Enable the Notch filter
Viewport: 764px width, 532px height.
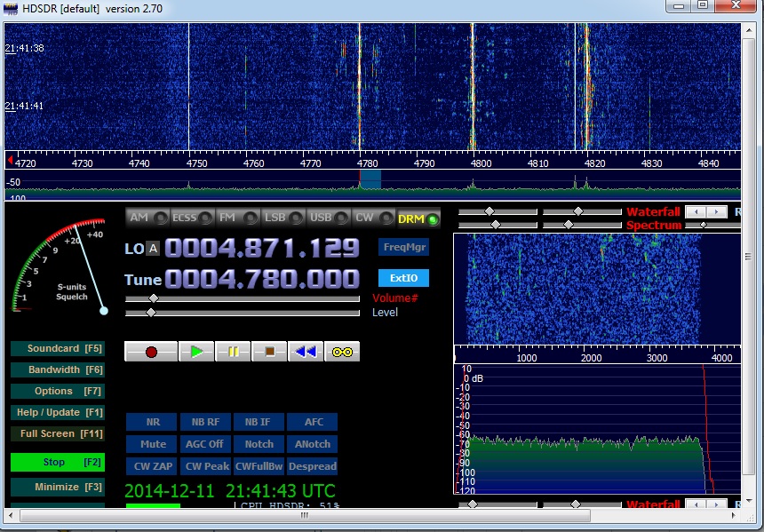pyautogui.click(x=259, y=444)
